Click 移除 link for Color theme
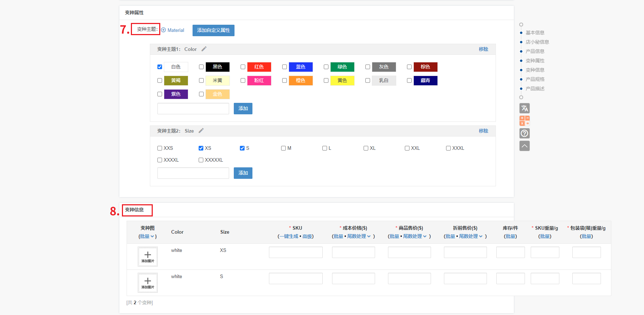This screenshot has width=644, height=315. [x=483, y=49]
